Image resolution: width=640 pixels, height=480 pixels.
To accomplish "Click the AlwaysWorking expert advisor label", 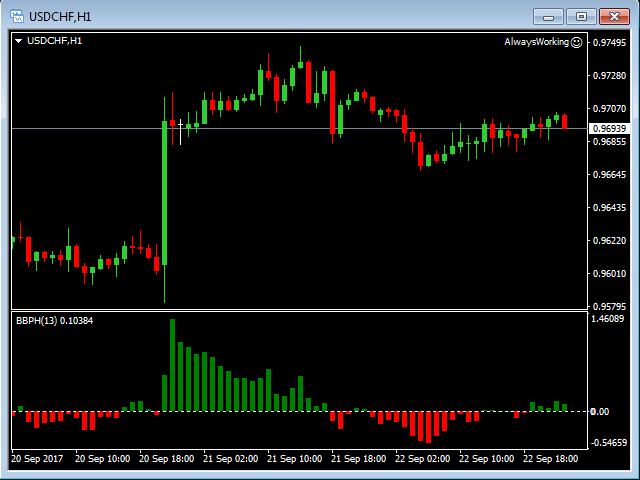I will (536, 42).
